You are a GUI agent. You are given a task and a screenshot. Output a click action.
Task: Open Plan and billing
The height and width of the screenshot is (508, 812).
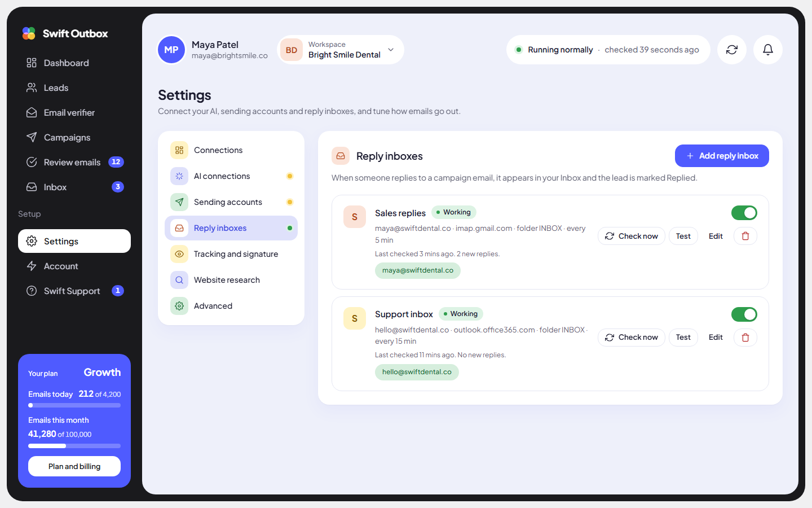pos(74,466)
